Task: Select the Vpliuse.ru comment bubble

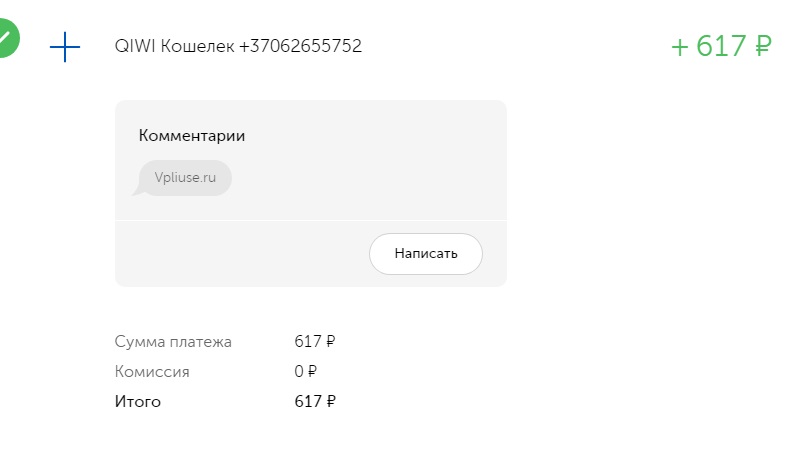Action: pos(185,177)
